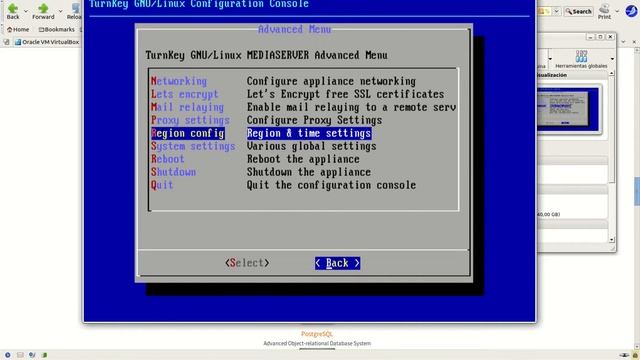Select the Reboot menu entry

[x=168, y=159]
